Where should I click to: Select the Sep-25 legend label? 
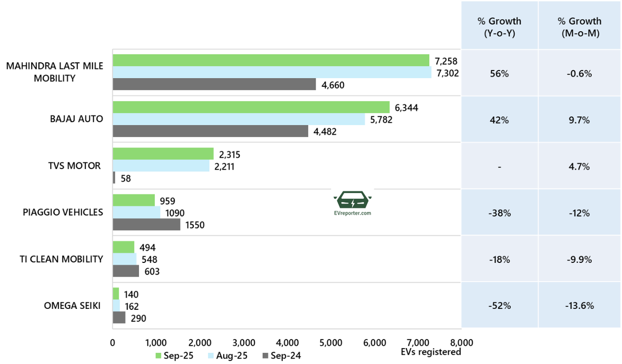(178, 356)
